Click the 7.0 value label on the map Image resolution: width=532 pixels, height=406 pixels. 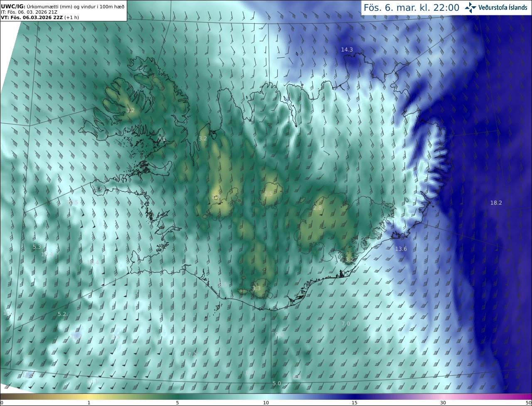346,323
